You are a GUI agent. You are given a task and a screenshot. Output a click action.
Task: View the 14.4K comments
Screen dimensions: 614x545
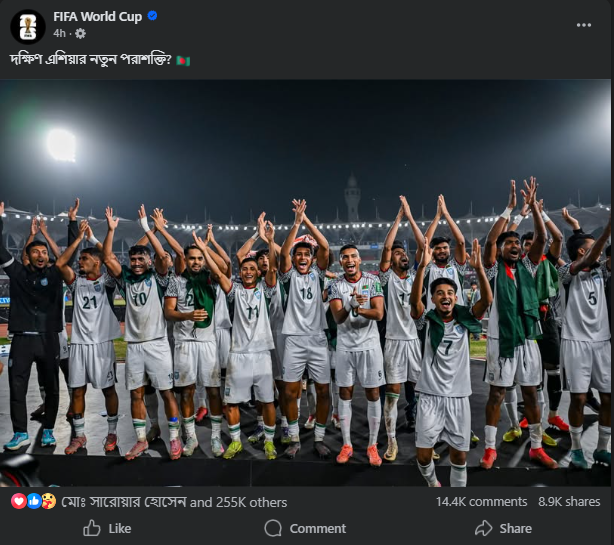[x=481, y=502]
